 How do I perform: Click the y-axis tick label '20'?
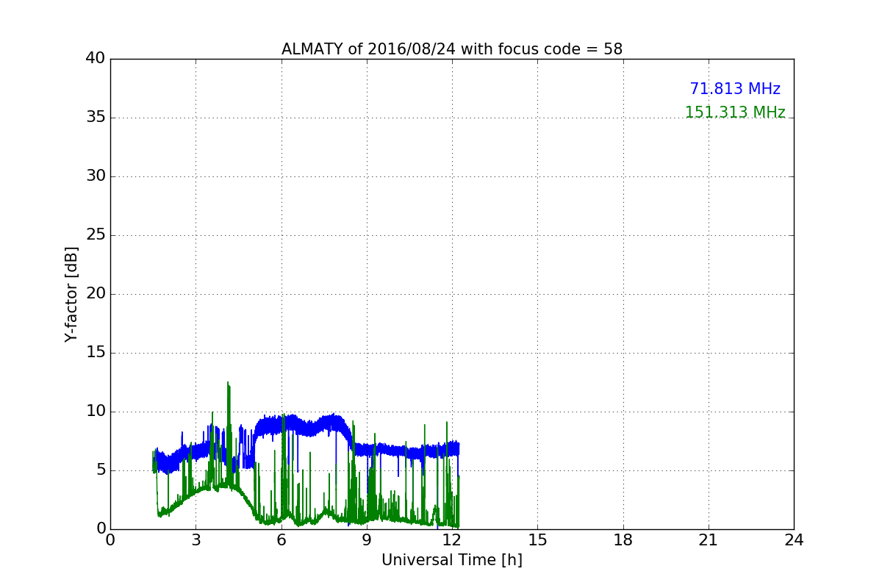pyautogui.click(x=96, y=294)
